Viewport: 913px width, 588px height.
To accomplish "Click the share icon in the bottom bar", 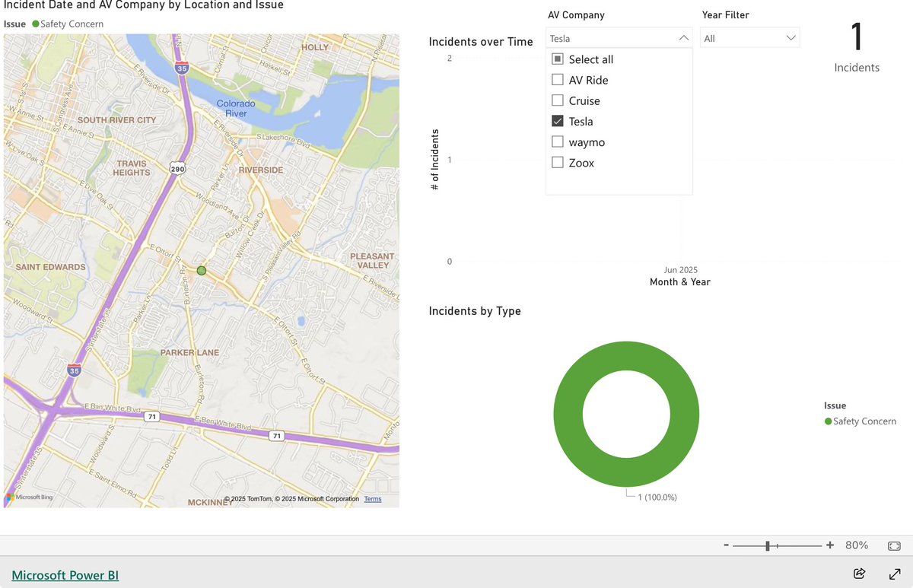I will [860, 574].
